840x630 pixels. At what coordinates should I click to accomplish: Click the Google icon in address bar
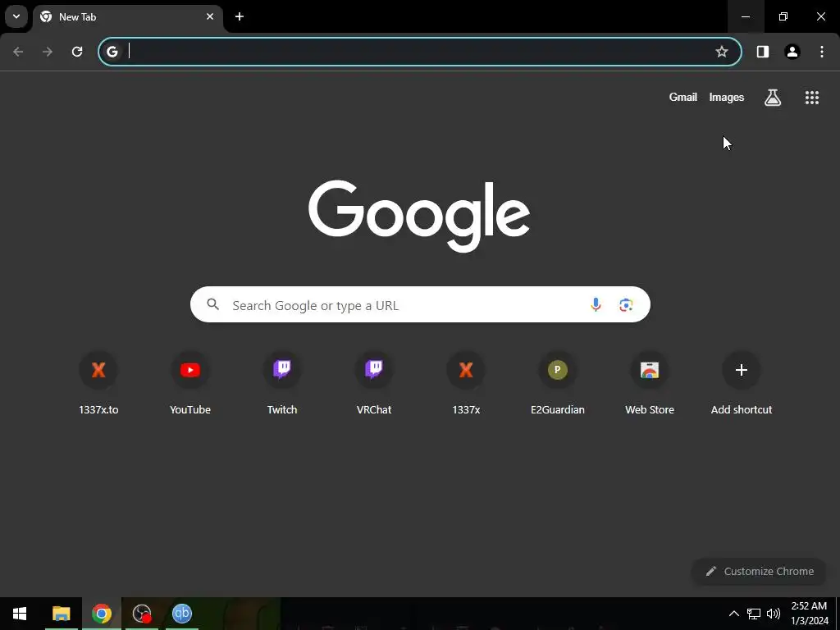pos(112,52)
